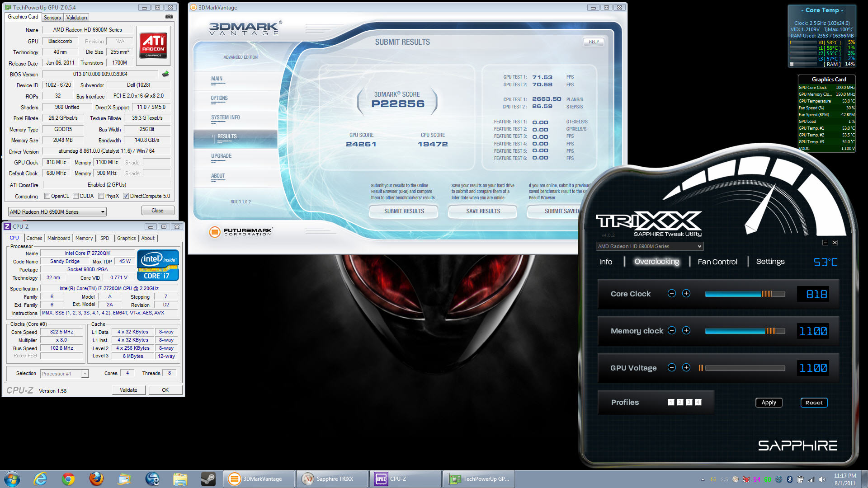The height and width of the screenshot is (488, 868).
Task: Launch Google Chrome from the taskbar
Action: coord(68,479)
